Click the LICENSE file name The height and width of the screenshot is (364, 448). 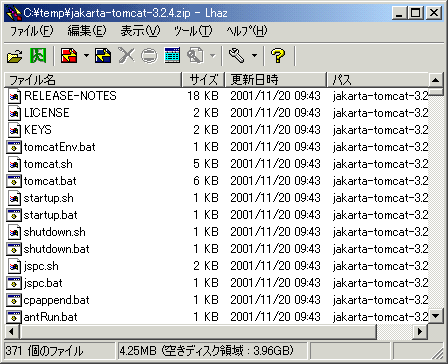pyautogui.click(x=47, y=113)
